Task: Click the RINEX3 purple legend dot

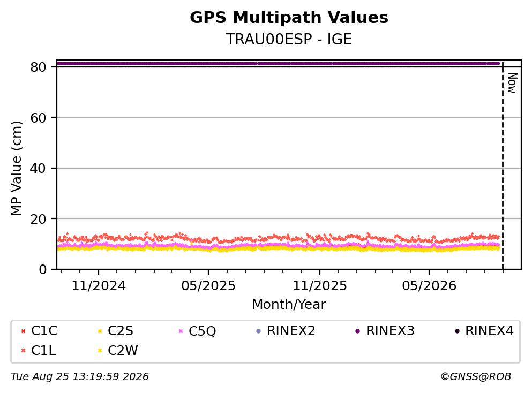Action: (357, 331)
